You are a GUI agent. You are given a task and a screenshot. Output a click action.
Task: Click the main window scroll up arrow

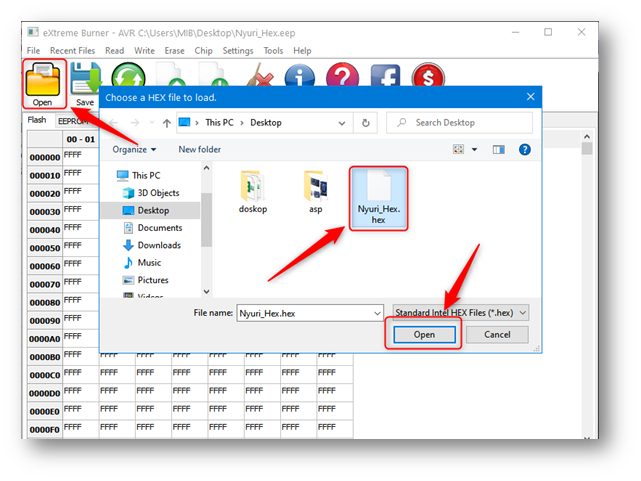(587, 136)
